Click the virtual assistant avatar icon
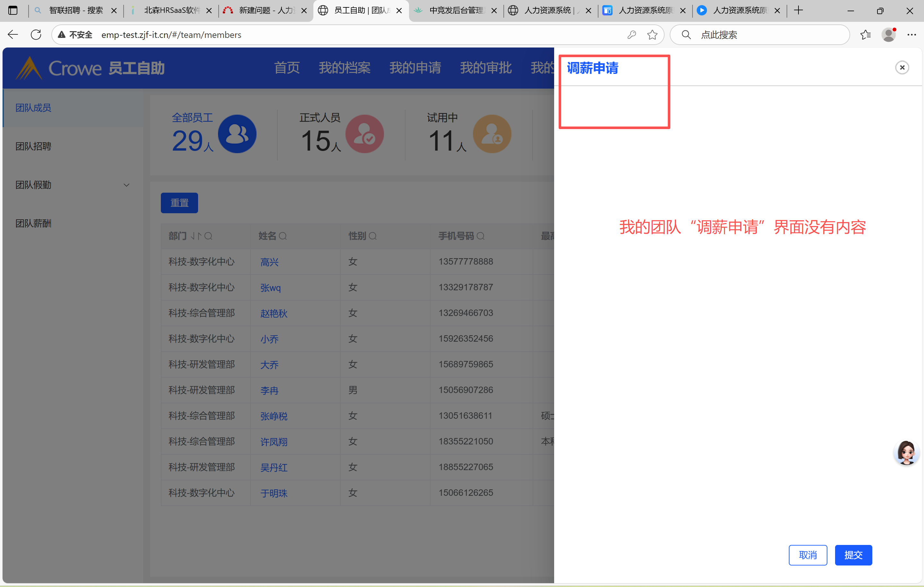 pos(906,452)
